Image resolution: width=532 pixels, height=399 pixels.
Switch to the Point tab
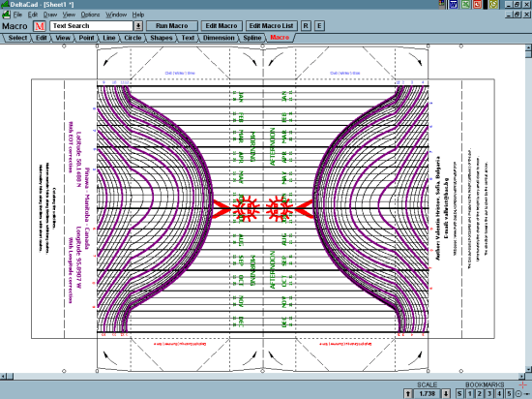pos(86,38)
